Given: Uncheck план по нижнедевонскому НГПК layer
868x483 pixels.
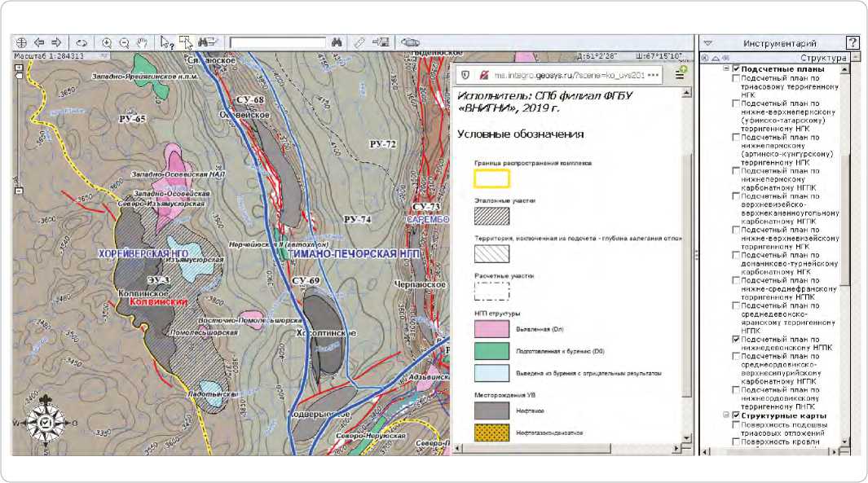Looking at the screenshot, I should coord(737,339).
